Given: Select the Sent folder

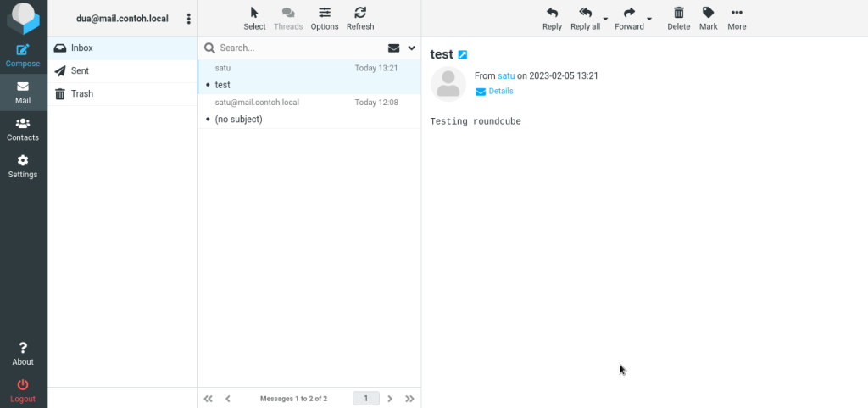Looking at the screenshot, I should (x=122, y=71).
